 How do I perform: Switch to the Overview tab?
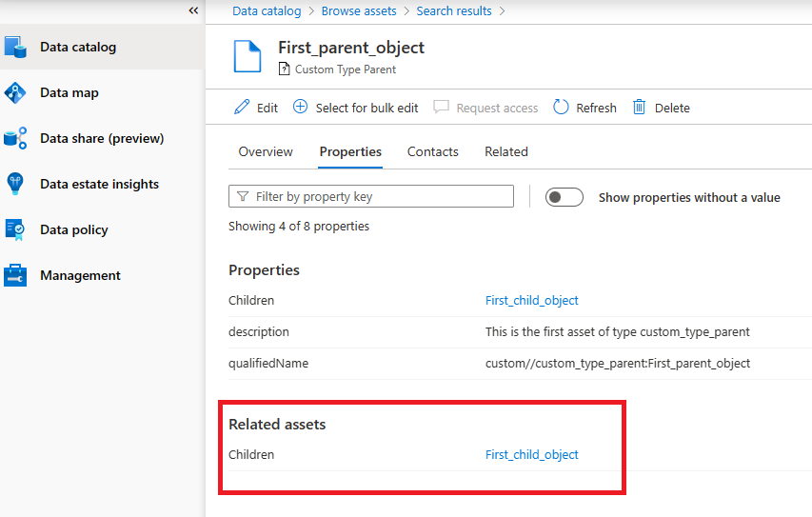click(266, 151)
